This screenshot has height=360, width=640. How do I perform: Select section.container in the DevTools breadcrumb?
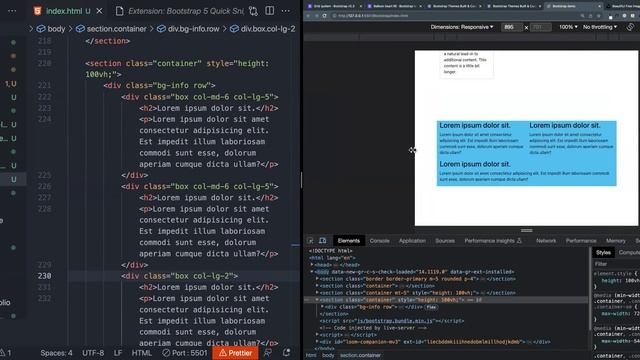360,356
